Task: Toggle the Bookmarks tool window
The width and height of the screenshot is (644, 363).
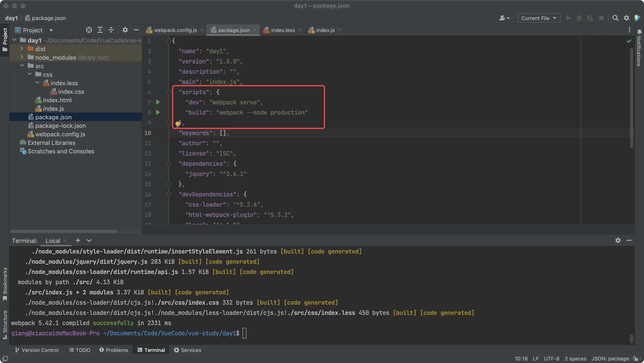Action: pos(5,284)
